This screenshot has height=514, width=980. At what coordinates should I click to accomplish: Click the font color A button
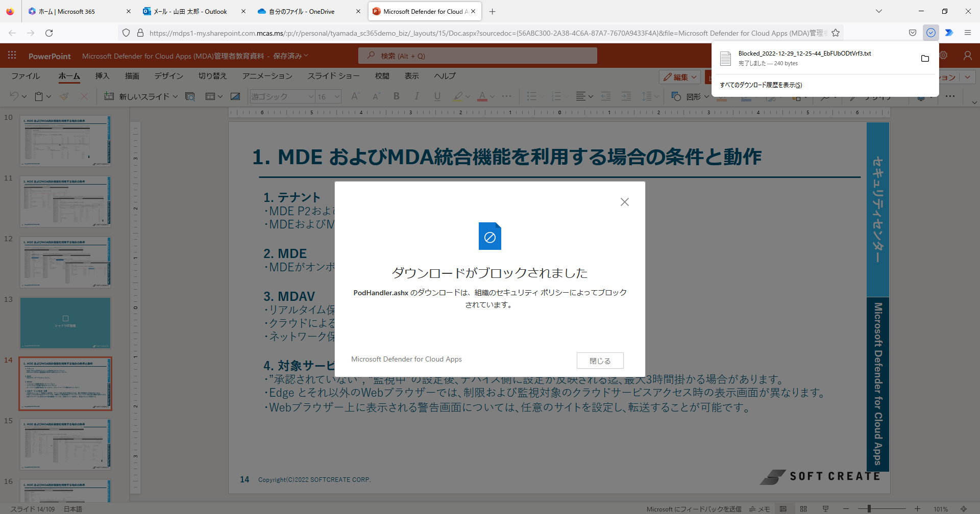482,96
